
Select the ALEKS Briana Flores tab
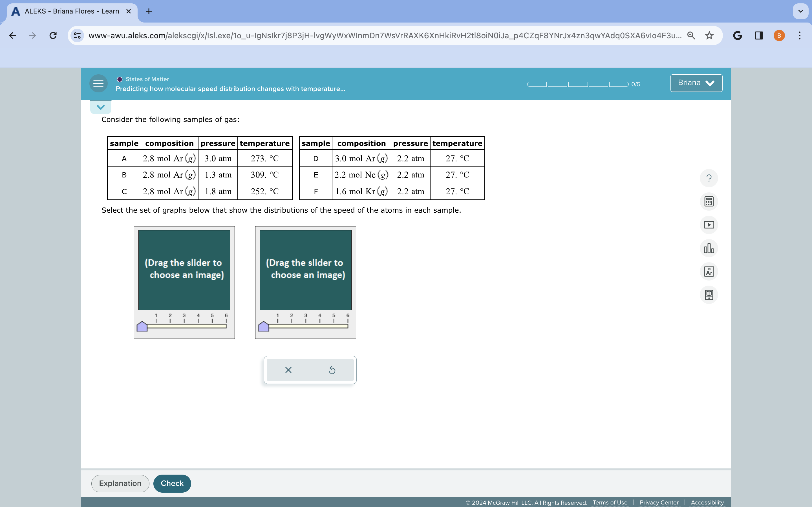coord(71,11)
